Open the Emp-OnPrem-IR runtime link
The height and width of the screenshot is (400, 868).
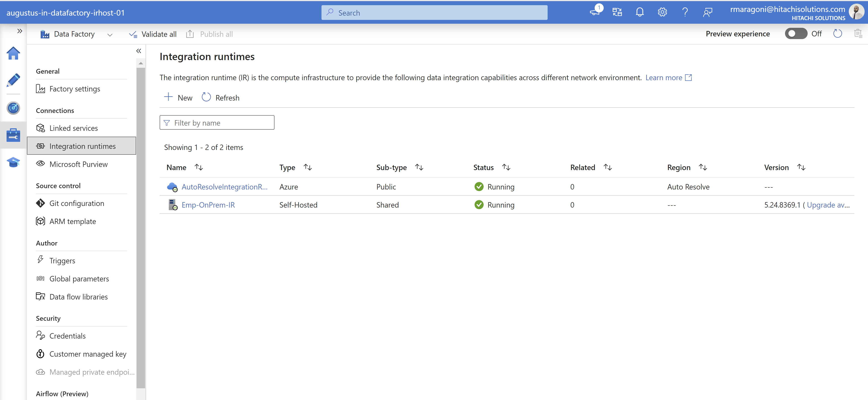(208, 205)
